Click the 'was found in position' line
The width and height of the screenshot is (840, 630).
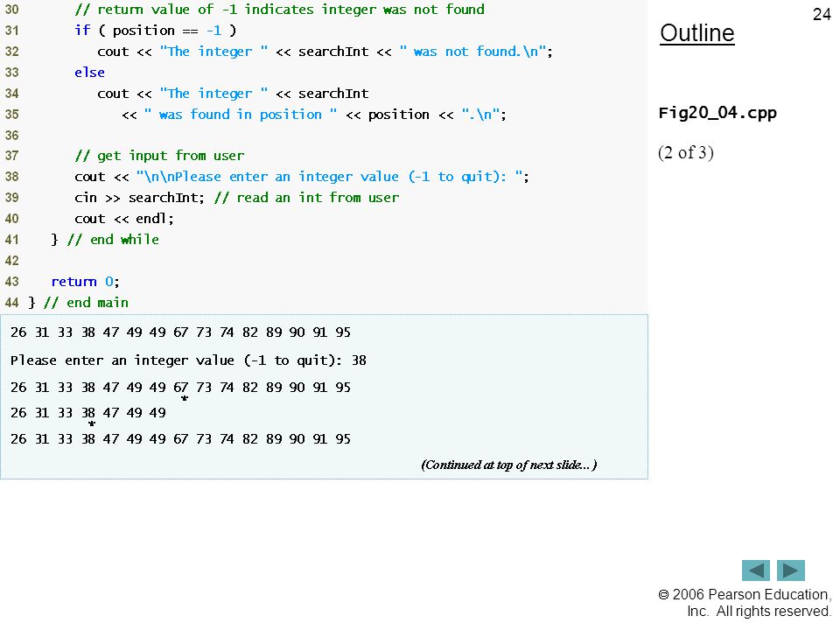coord(314,114)
